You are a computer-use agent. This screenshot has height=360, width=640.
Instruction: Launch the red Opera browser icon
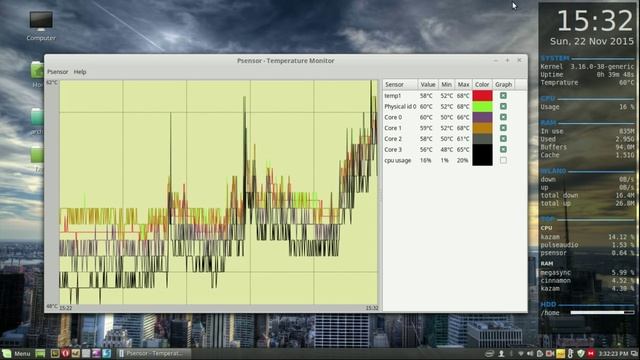pos(65,353)
